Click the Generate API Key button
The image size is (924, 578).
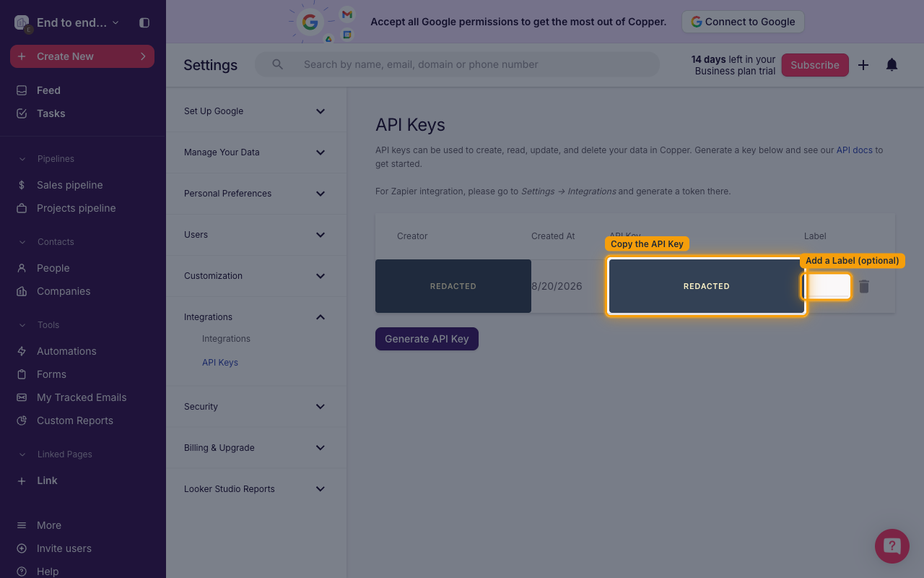[427, 339]
